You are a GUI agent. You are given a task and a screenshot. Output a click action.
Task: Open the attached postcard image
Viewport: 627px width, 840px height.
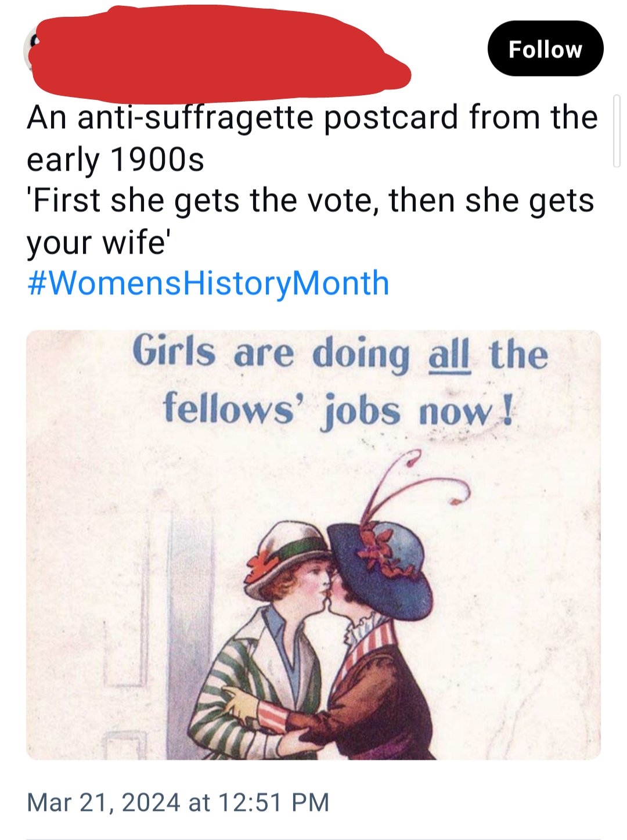[313, 545]
